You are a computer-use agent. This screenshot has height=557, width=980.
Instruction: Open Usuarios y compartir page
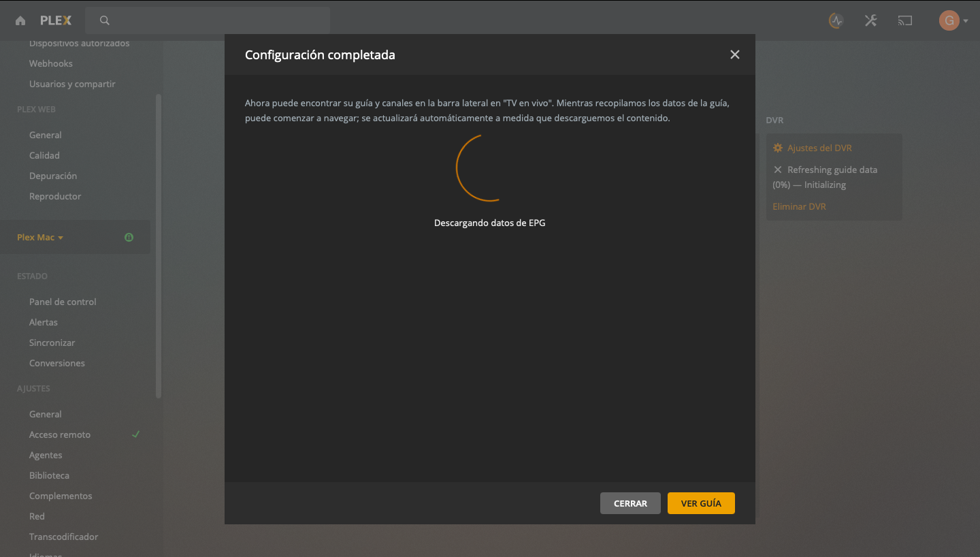coord(72,84)
